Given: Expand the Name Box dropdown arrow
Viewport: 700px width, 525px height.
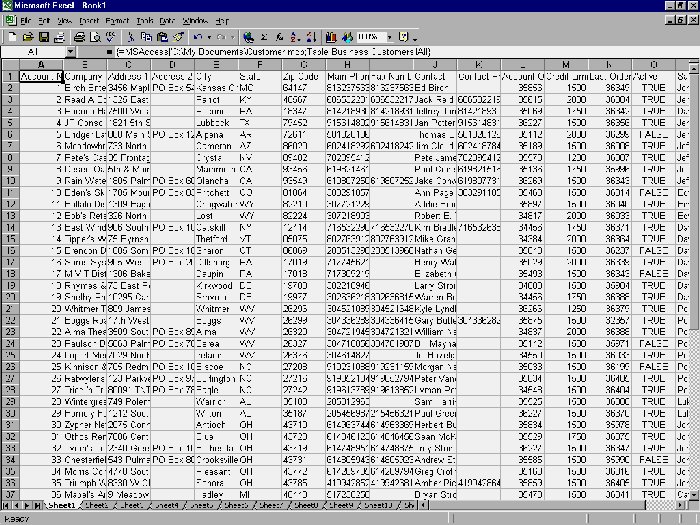Looking at the screenshot, I should tap(70, 51).
